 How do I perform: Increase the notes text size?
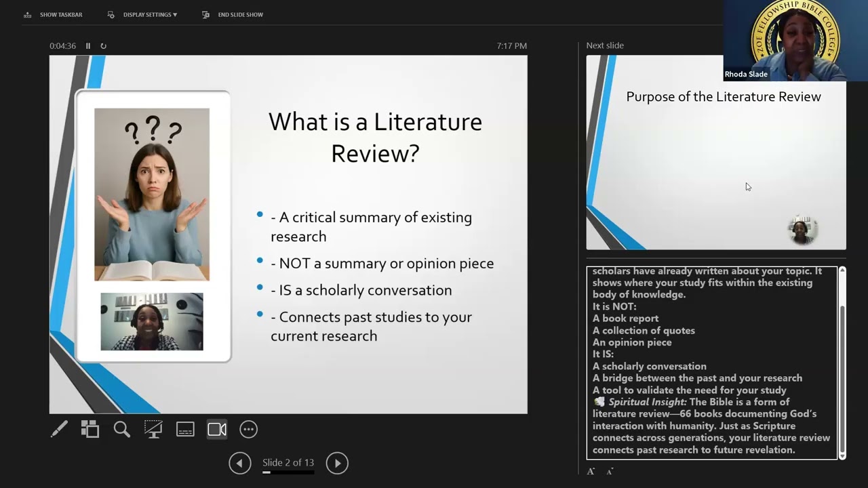591,471
